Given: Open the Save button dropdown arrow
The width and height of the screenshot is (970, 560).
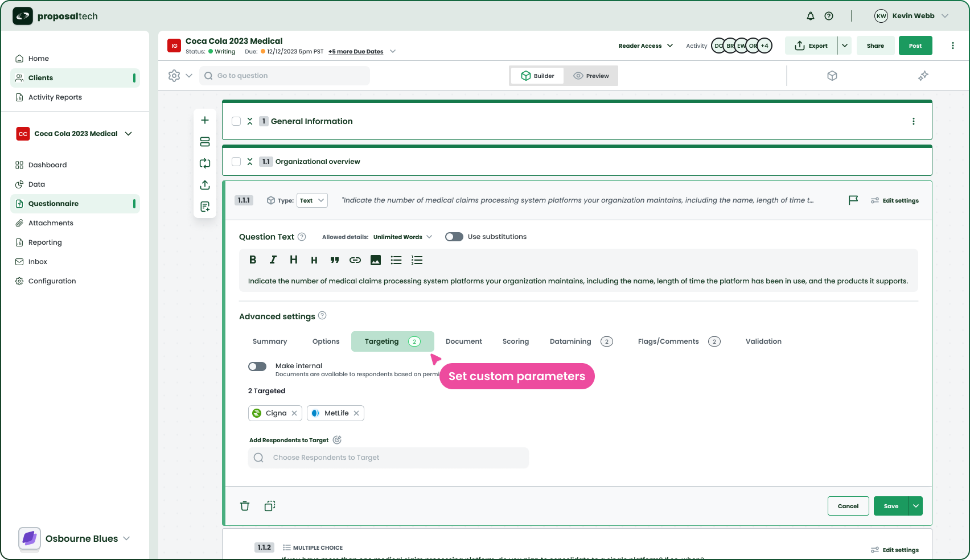Looking at the screenshot, I should (916, 506).
